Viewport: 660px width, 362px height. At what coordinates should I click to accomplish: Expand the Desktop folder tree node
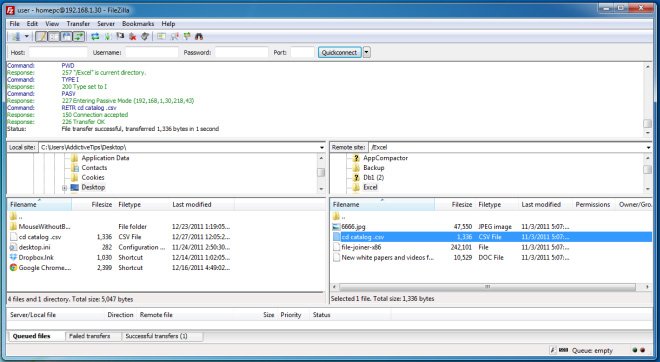(x=64, y=188)
